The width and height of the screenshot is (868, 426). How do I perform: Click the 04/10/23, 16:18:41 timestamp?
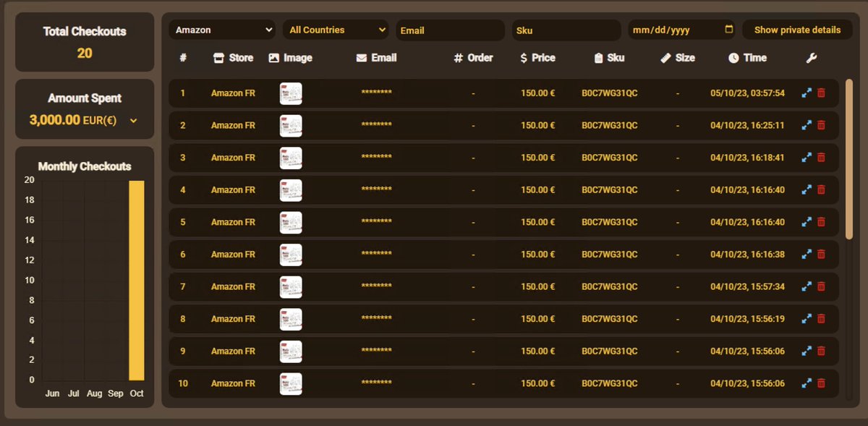point(747,158)
